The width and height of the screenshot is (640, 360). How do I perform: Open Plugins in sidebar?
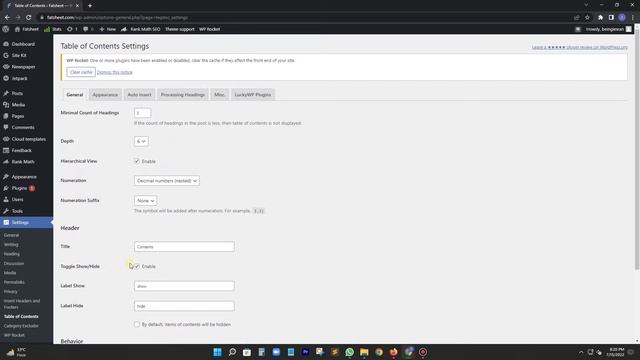pos(19,189)
